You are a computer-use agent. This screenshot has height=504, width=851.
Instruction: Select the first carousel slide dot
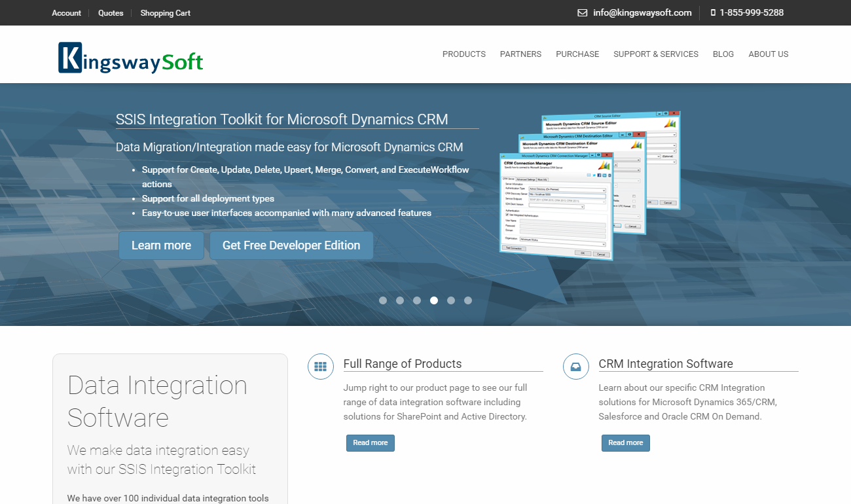click(383, 300)
